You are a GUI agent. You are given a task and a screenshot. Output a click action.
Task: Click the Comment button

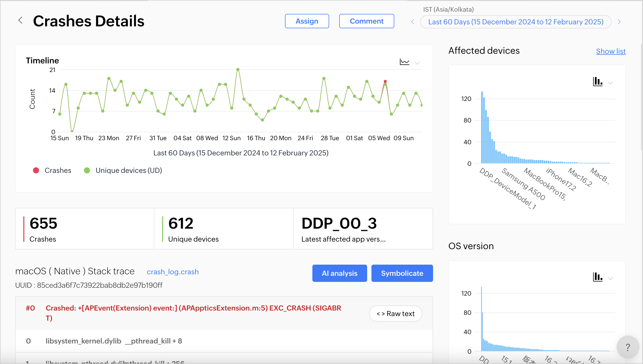tap(366, 21)
